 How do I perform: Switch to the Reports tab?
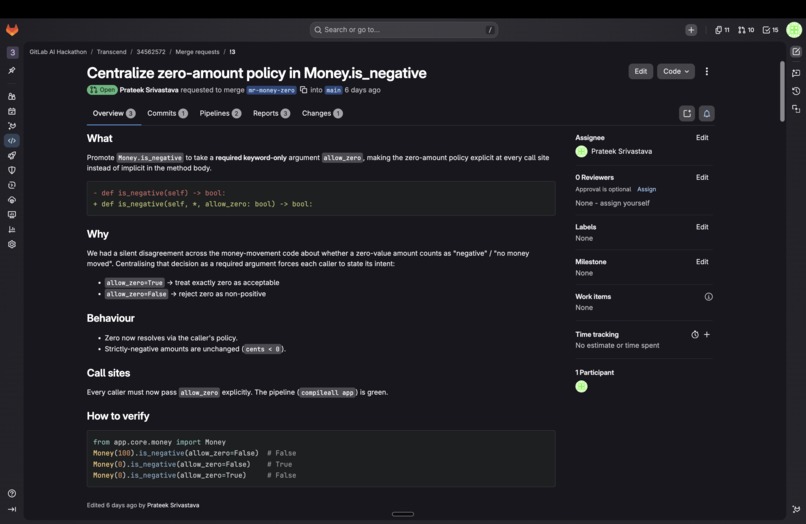271,114
